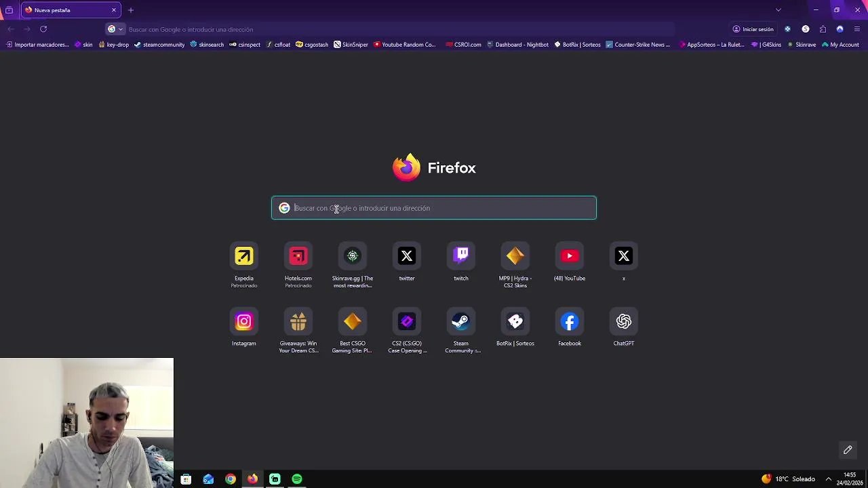Focus the address bar search field
Screen dimensions: 868x488
[400, 29]
